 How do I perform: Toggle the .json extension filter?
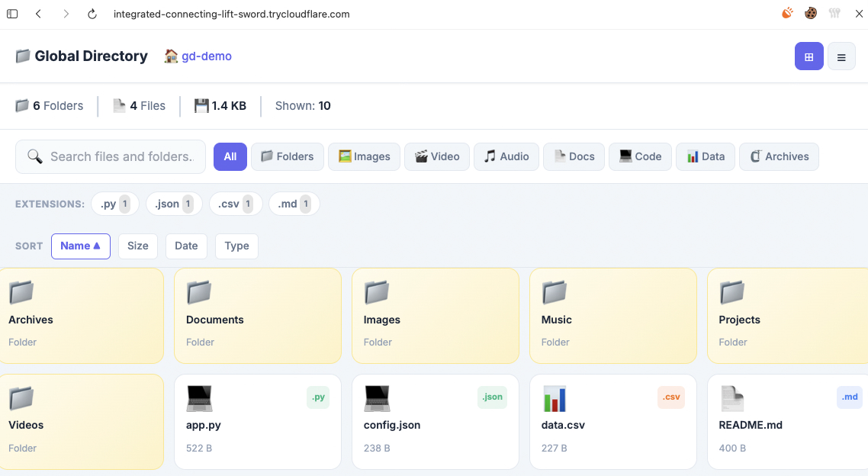tap(175, 204)
